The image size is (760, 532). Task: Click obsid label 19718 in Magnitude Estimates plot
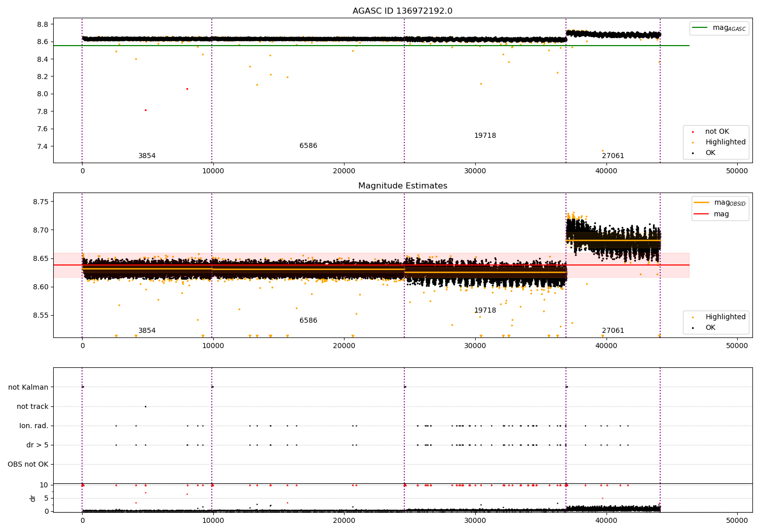click(x=485, y=311)
